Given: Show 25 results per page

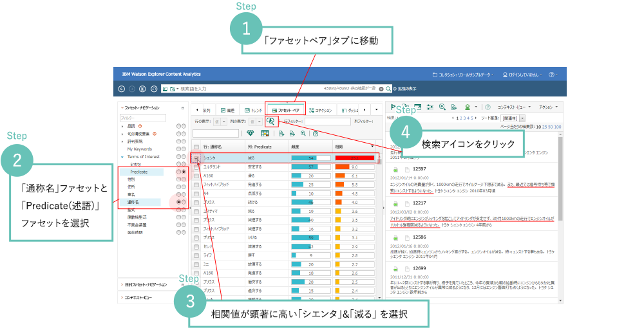Looking at the screenshot, I should [x=545, y=127].
